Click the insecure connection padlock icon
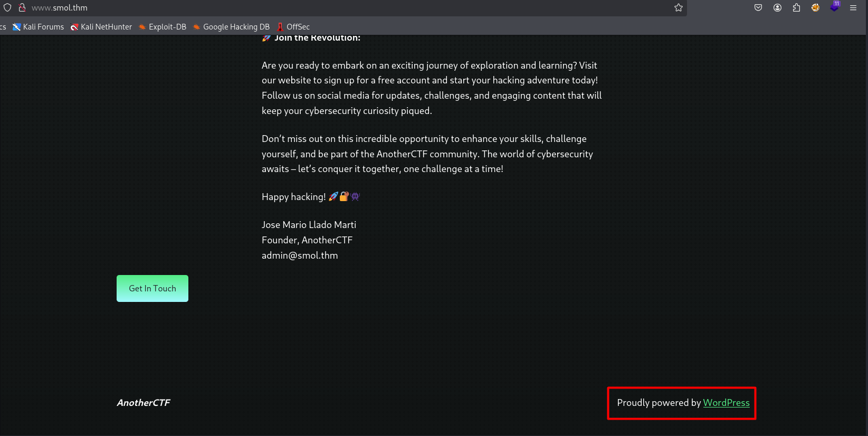868x436 pixels. click(x=22, y=7)
